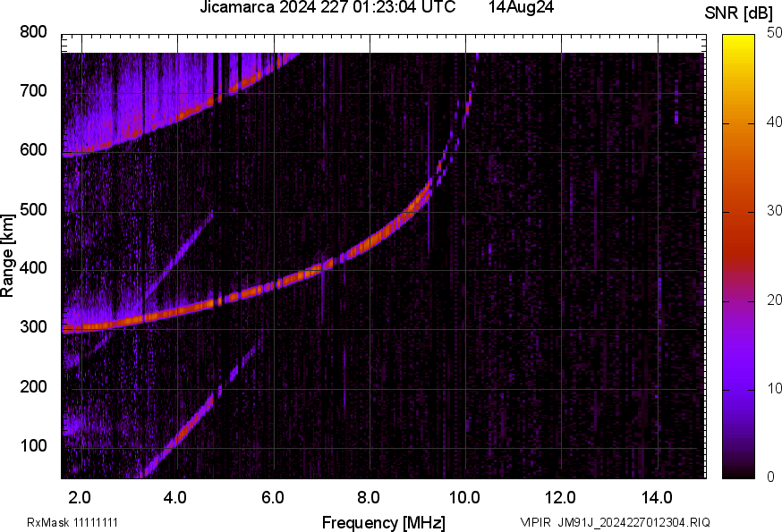Click the frequency tick label "8.0"
Image resolution: width=782 pixels, height=532 pixels.
coord(369,498)
